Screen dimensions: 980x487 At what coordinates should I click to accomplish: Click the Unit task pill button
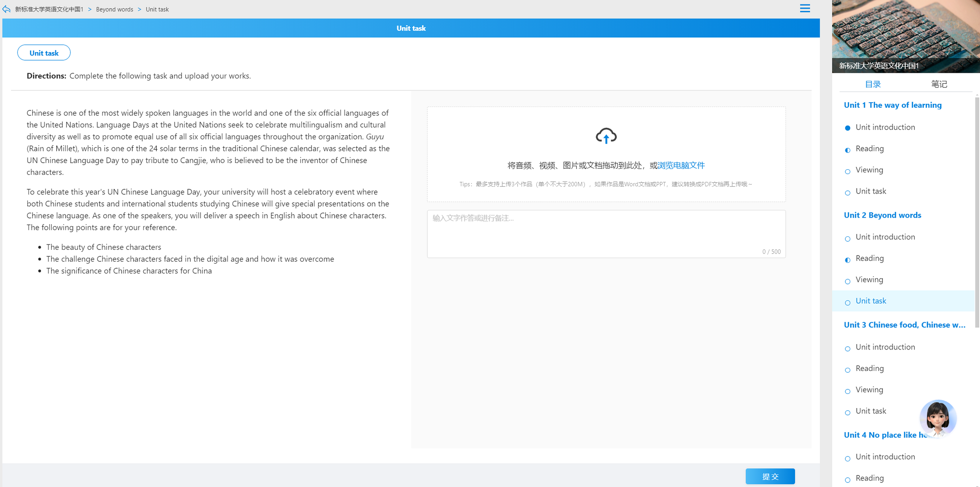pos(44,53)
